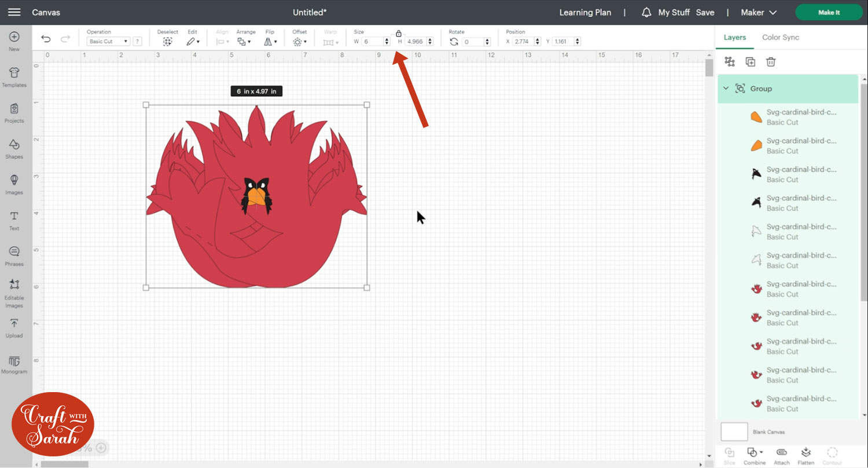Screen dimensions: 868x468
Task: Switch to the Color Sync tab
Action: pyautogui.click(x=780, y=37)
